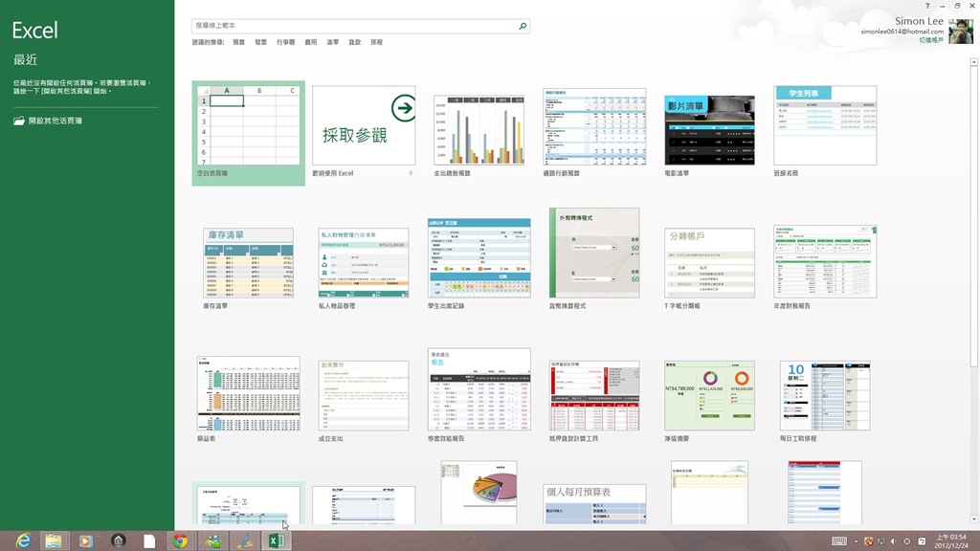
Task: Open File Explorer from taskbar
Action: 54,540
